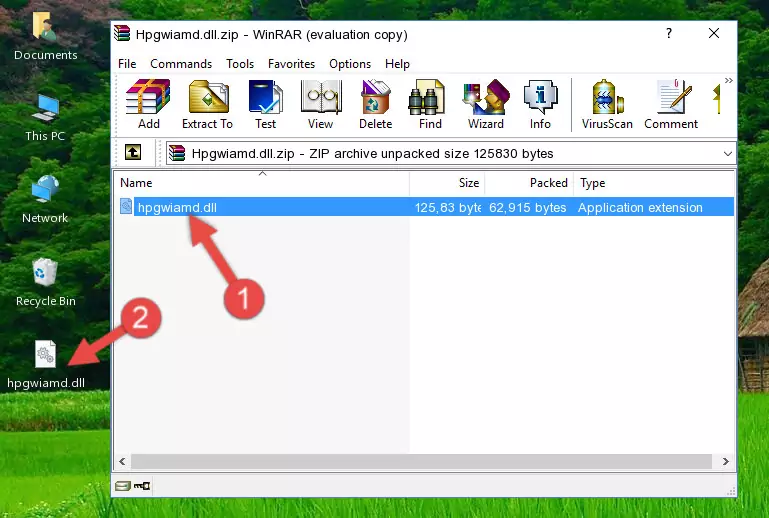This screenshot has height=518, width=769.
Task: Click the horizontal scrollbar right arrow
Action: (x=725, y=461)
